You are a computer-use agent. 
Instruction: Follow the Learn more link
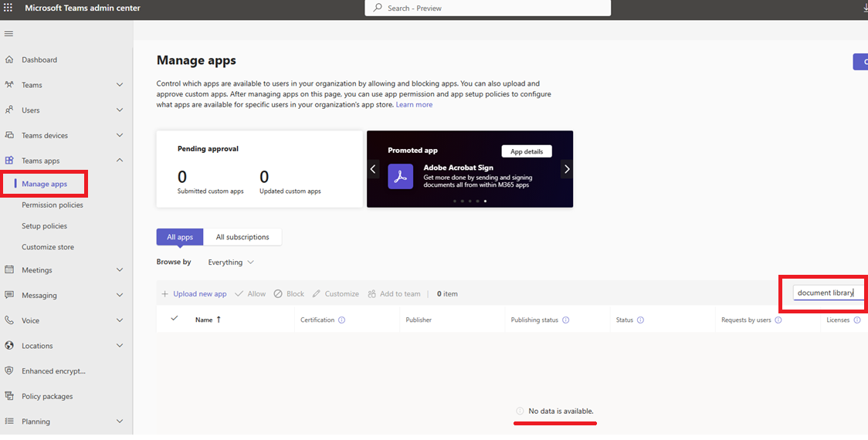pyautogui.click(x=414, y=105)
